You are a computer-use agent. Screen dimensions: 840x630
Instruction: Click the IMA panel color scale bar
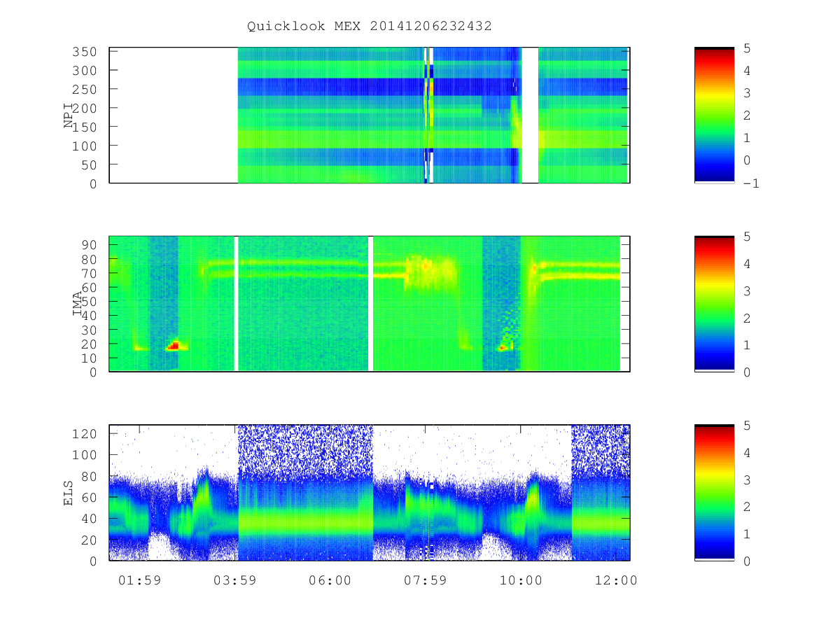point(714,304)
